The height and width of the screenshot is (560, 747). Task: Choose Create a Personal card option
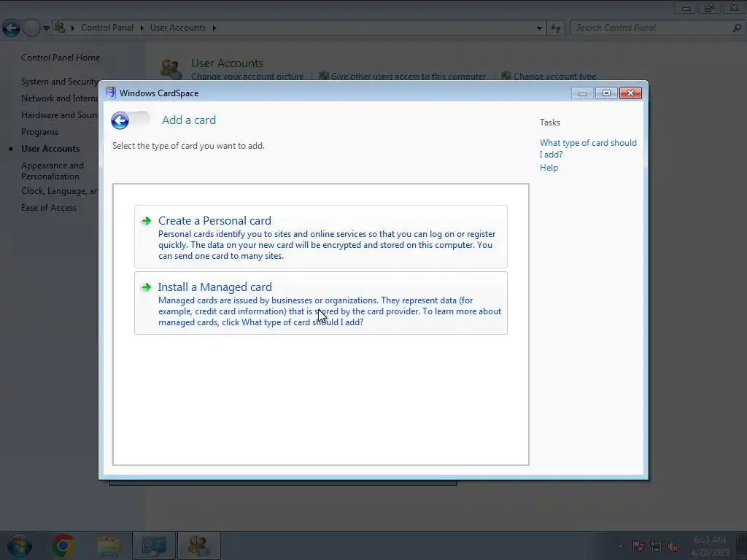[x=321, y=237]
